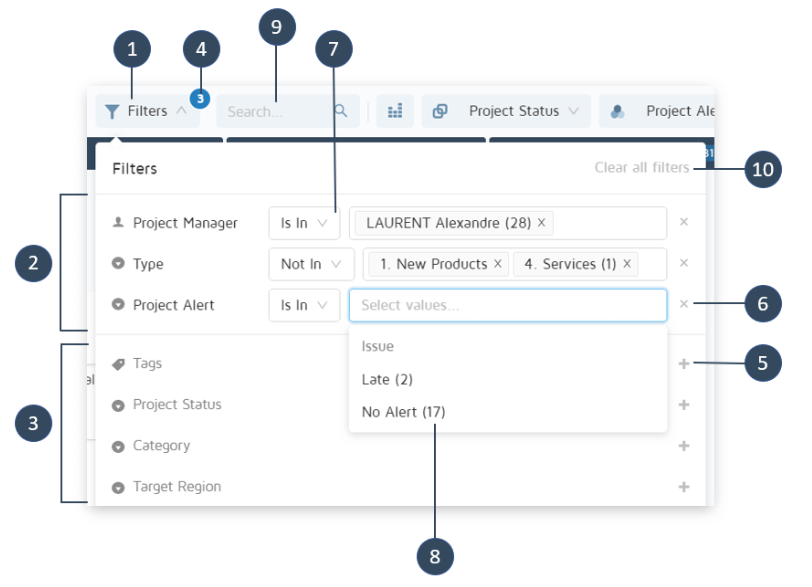812x587 pixels.
Task: Remove the Project Manager filter row
Action: [x=684, y=223]
